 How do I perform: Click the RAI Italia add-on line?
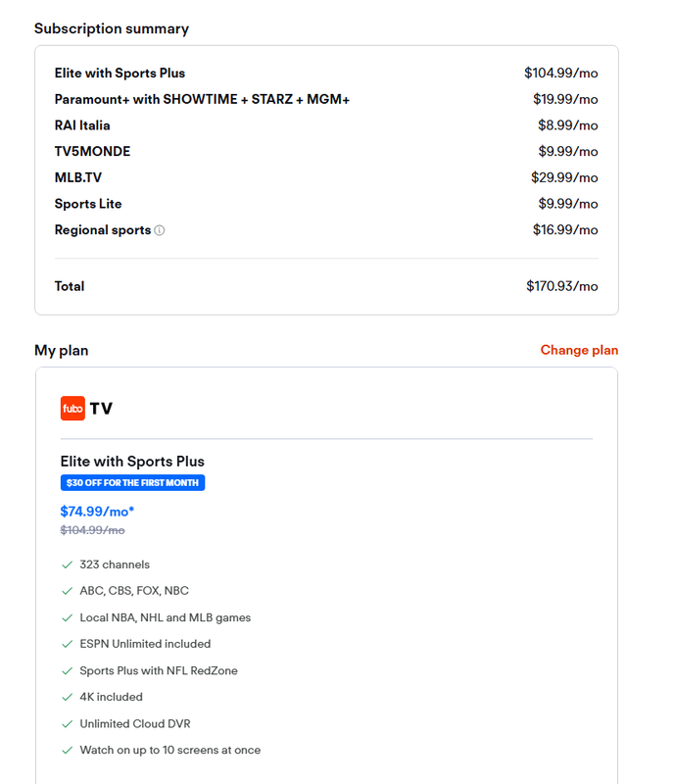click(x=82, y=125)
